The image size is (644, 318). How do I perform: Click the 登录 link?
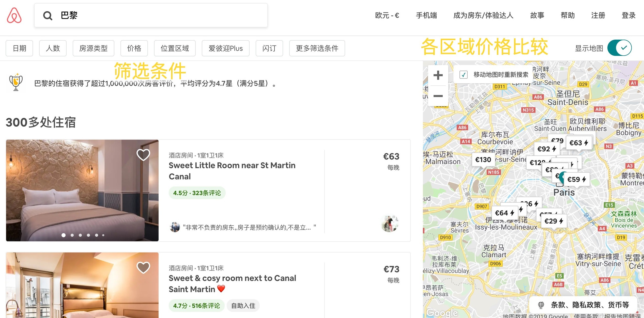628,15
